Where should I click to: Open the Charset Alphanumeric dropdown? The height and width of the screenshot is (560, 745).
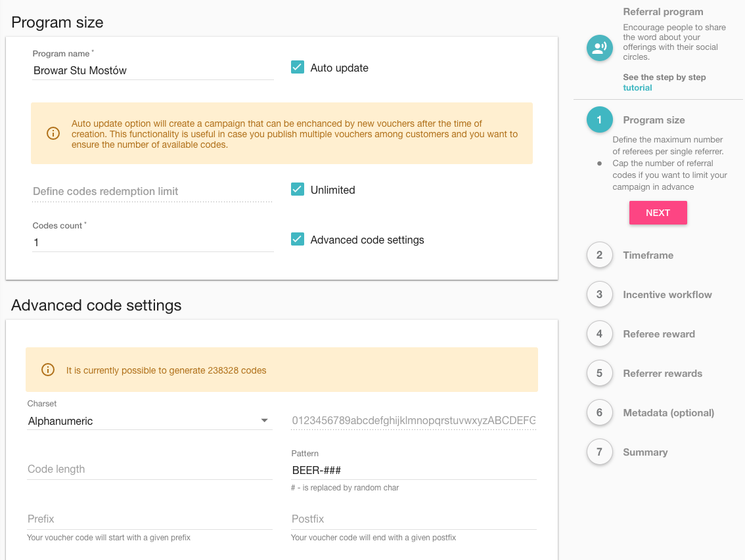coord(149,421)
